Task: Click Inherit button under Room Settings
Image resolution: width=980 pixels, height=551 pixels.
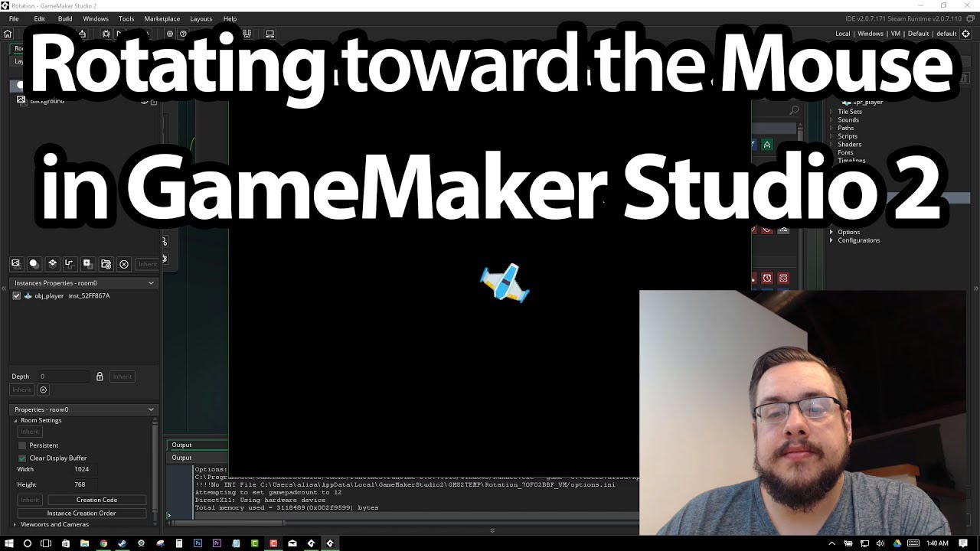Action: click(30, 432)
